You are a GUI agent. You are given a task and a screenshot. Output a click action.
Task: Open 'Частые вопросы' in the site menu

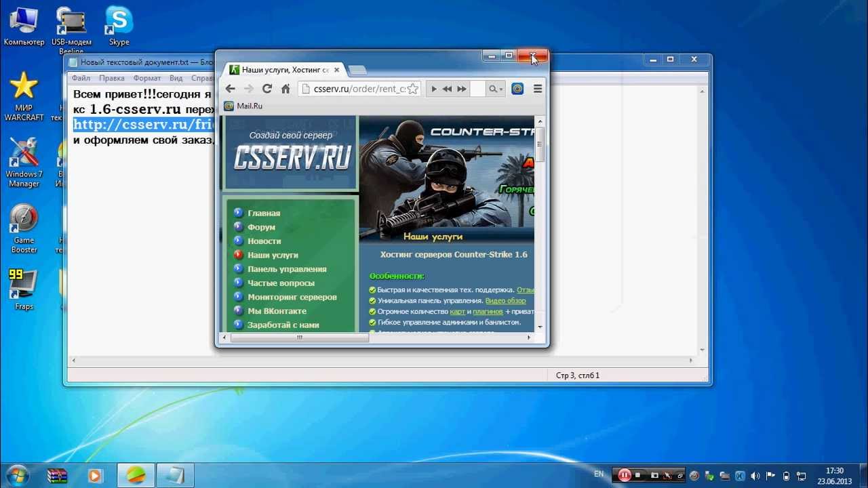[281, 283]
